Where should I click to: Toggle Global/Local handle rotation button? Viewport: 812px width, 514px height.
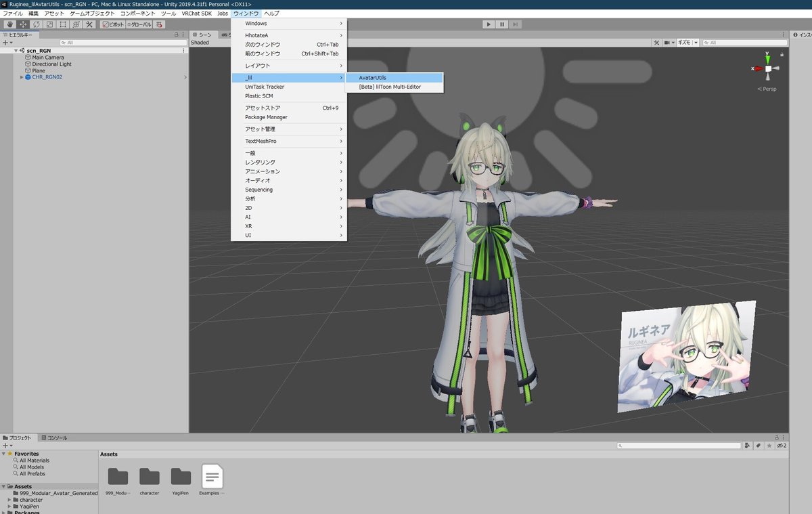pyautogui.click(x=139, y=24)
